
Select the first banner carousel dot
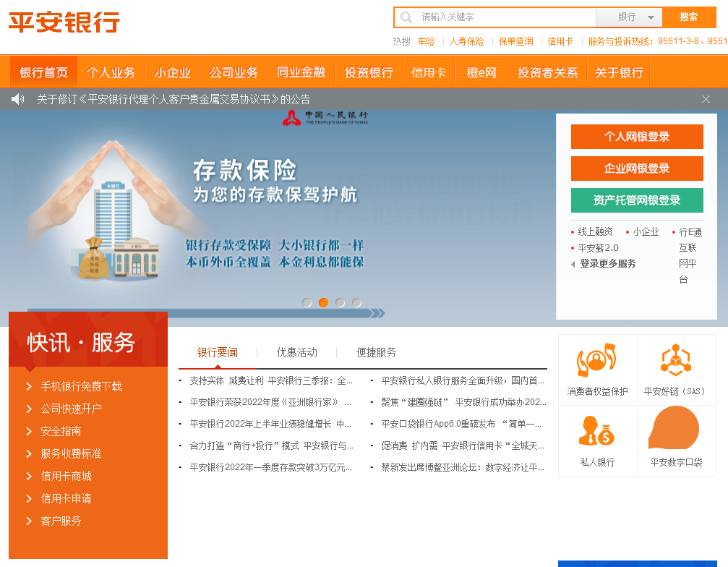[307, 303]
